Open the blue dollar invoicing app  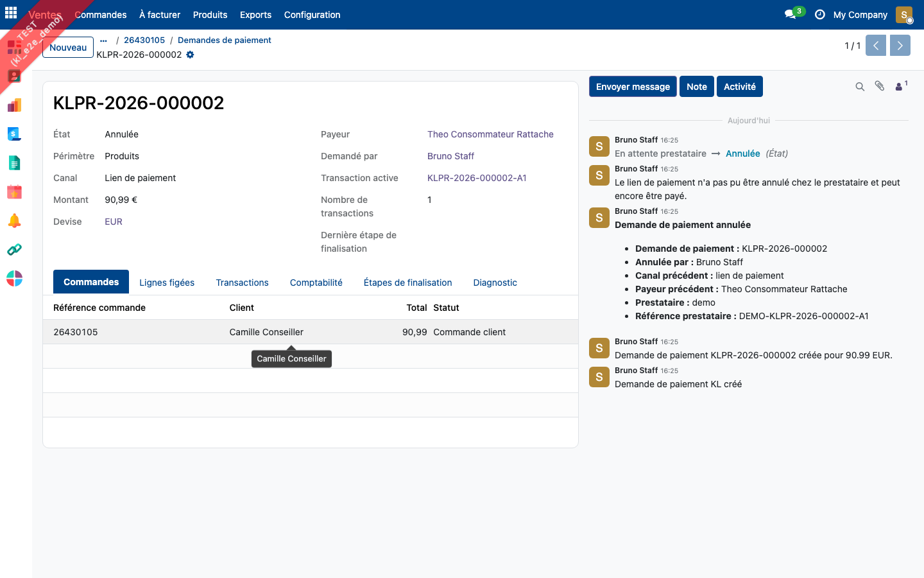[x=14, y=134]
